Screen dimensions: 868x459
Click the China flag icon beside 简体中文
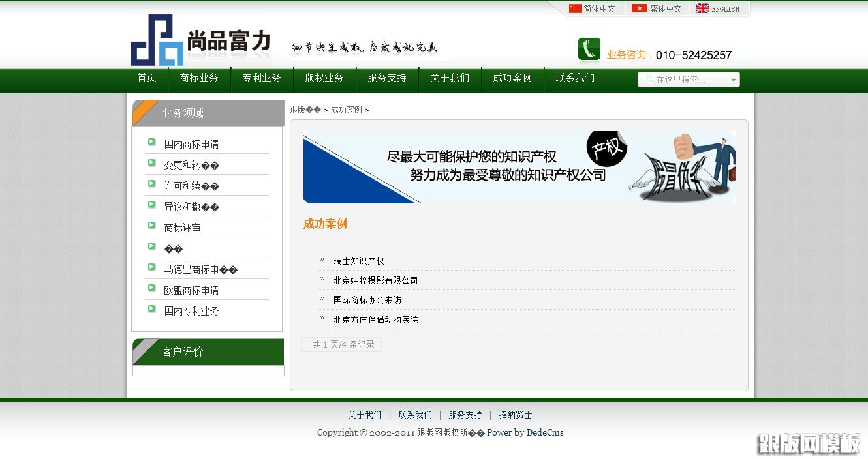(574, 8)
